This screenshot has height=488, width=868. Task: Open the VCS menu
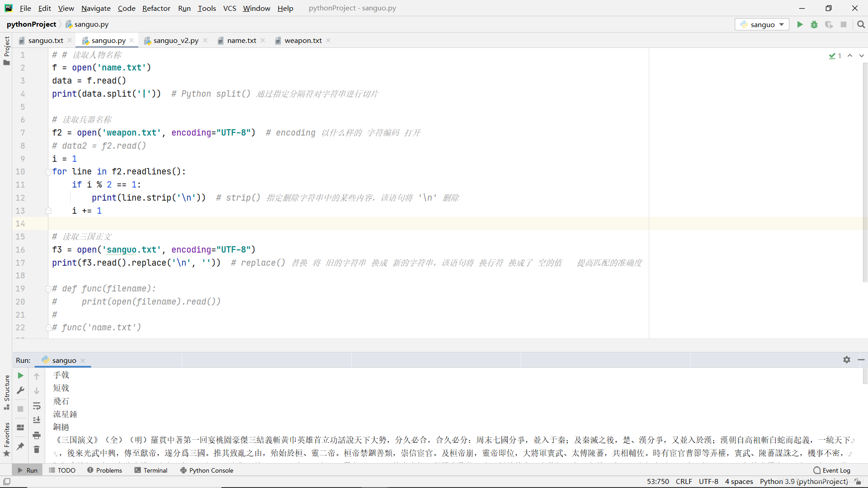click(230, 8)
